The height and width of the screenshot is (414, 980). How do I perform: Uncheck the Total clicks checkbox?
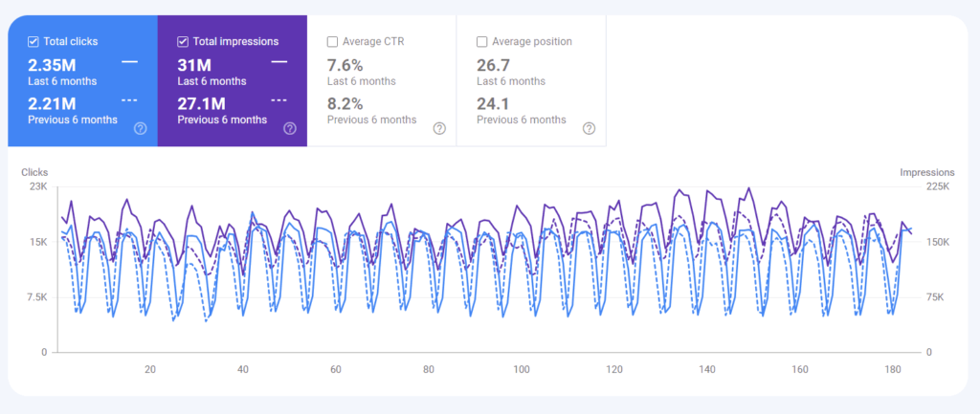(x=33, y=42)
